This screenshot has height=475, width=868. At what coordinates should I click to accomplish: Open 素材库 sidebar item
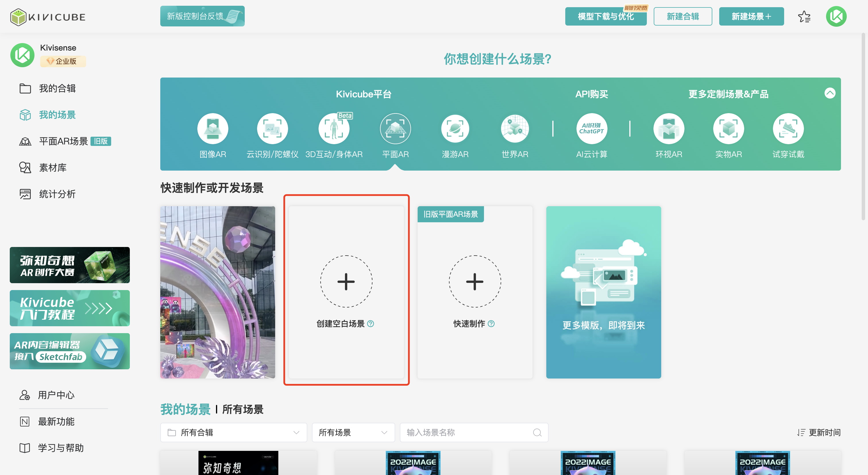[x=53, y=167]
